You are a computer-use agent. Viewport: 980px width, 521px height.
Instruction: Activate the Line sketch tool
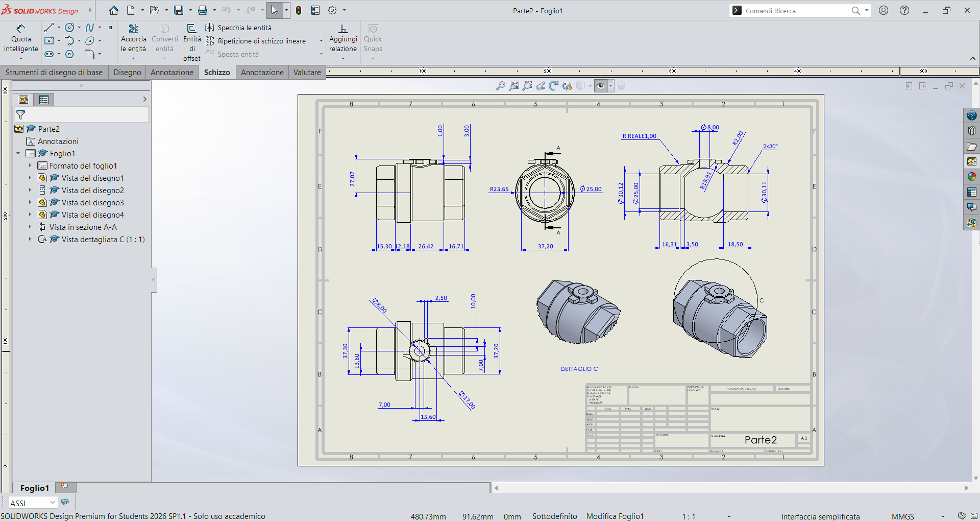pyautogui.click(x=49, y=28)
